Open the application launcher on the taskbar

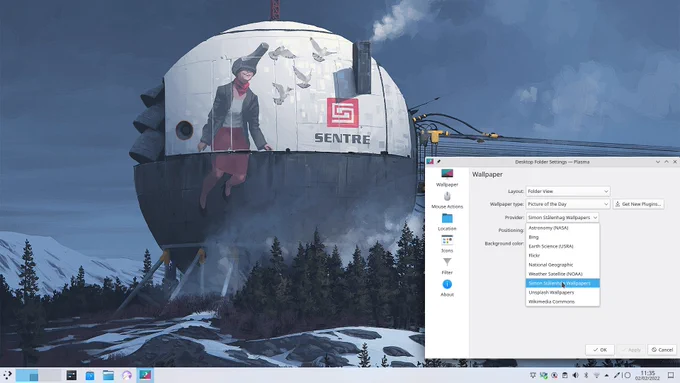click(7, 375)
